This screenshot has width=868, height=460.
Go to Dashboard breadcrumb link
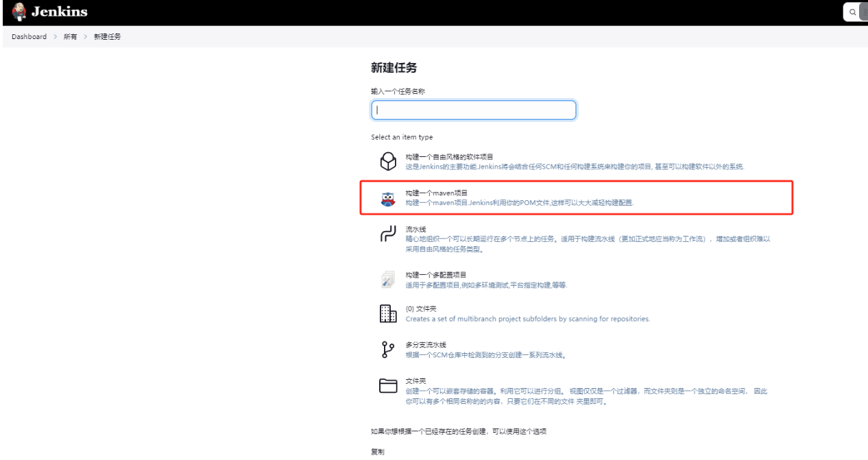[x=29, y=36]
